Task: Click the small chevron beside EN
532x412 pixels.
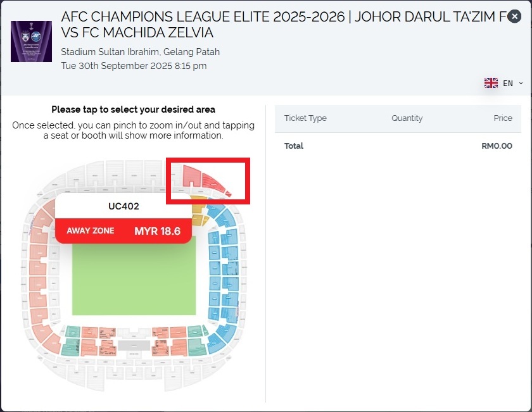Action: click(x=521, y=84)
